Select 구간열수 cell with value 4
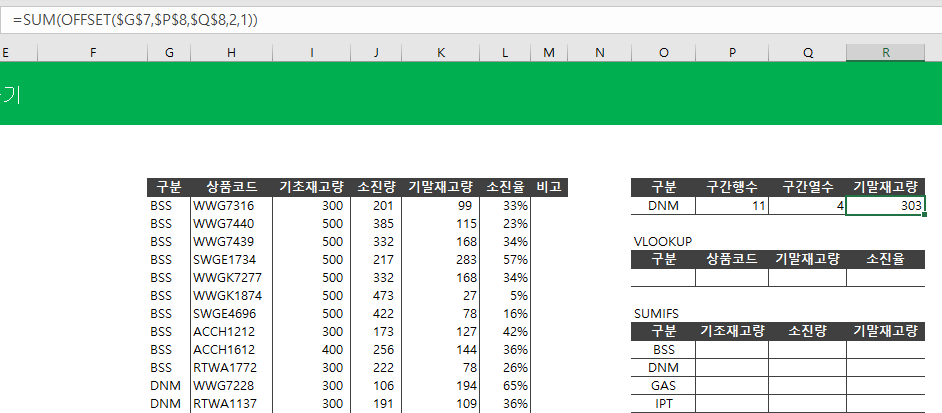The image size is (942, 413). click(808, 206)
